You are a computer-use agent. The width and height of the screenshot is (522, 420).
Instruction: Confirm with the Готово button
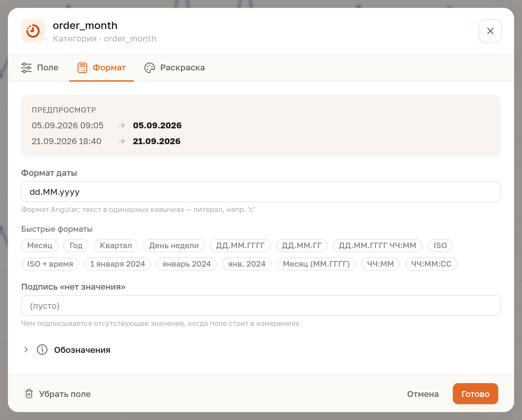pyautogui.click(x=476, y=394)
